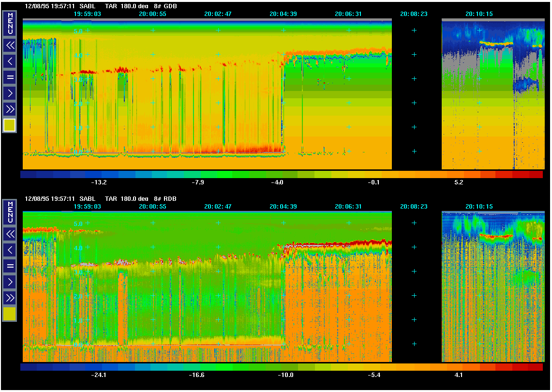Click the double-left rewind arrow in GDB panel

pos(10,45)
